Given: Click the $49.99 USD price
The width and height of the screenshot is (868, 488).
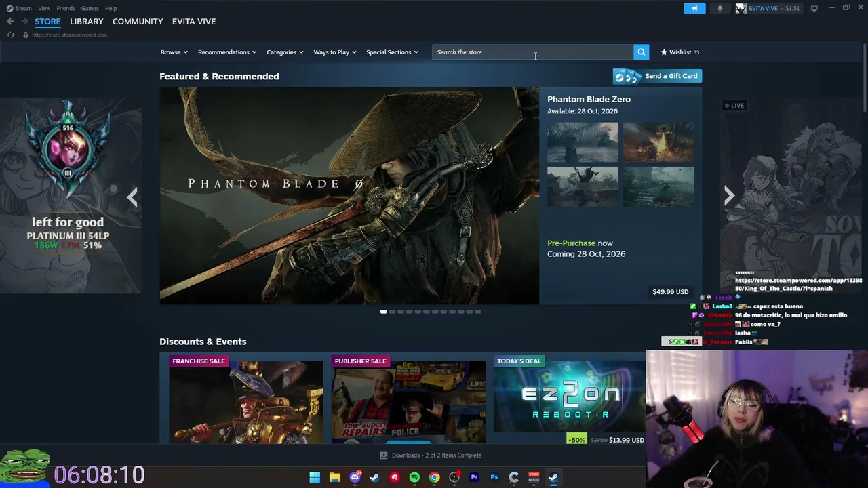Looking at the screenshot, I should pos(670,292).
